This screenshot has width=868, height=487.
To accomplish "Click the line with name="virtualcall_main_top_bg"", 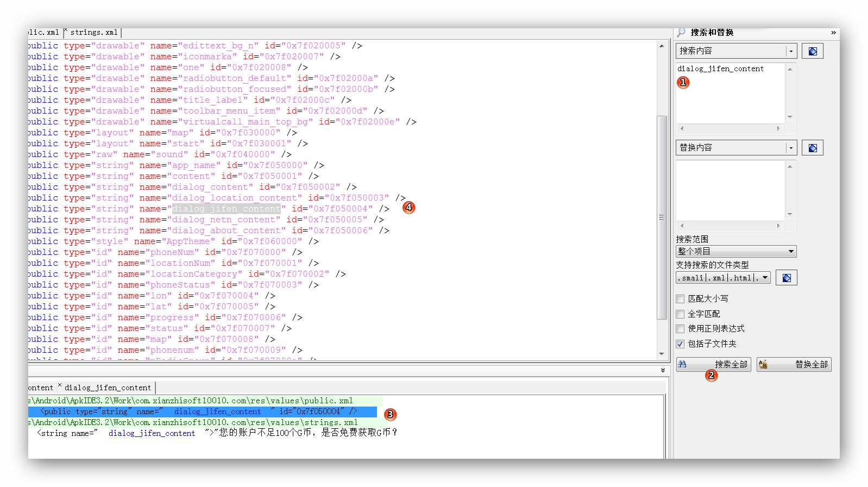I will click(x=223, y=122).
